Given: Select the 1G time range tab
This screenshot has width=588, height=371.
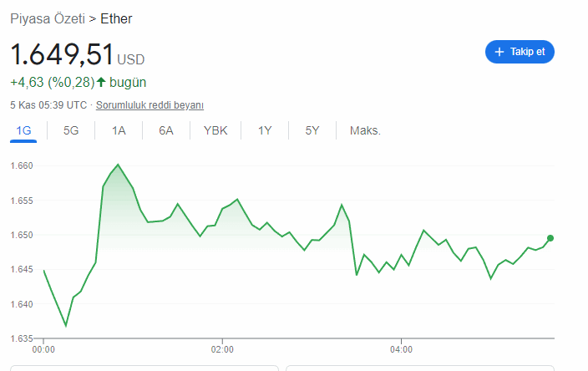Looking at the screenshot, I should (23, 130).
